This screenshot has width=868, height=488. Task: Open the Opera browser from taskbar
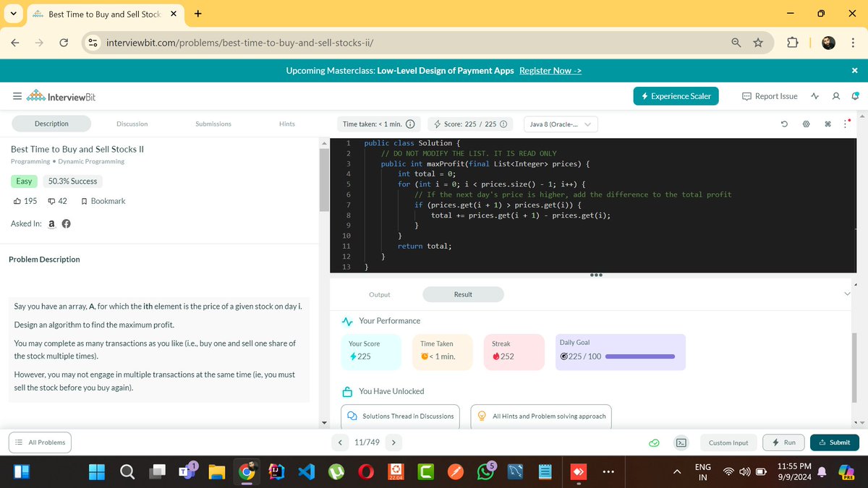click(x=366, y=472)
